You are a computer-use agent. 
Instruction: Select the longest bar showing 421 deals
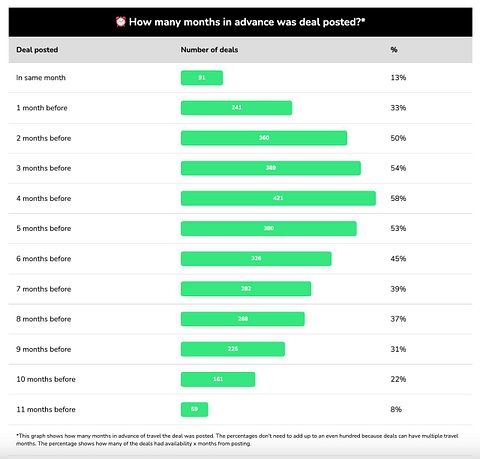click(x=278, y=198)
